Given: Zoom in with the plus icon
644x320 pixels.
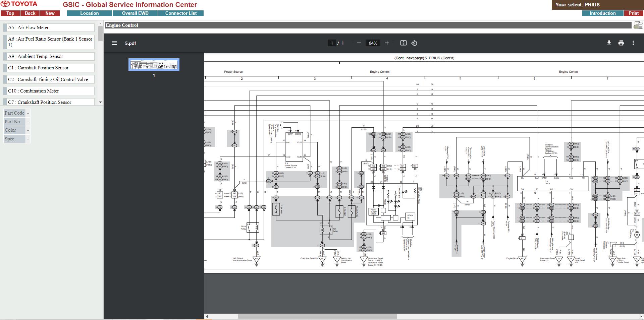Looking at the screenshot, I should [387, 43].
